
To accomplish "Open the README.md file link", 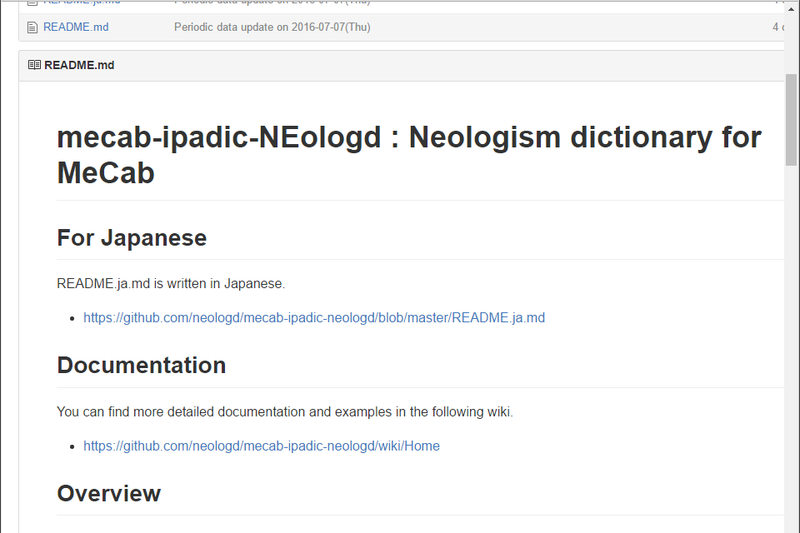I will pyautogui.click(x=76, y=27).
